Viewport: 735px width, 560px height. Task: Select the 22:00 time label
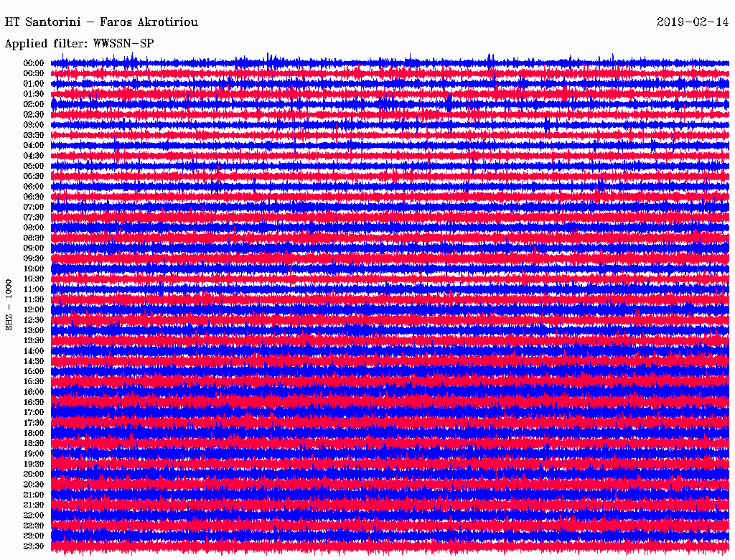[x=34, y=515]
